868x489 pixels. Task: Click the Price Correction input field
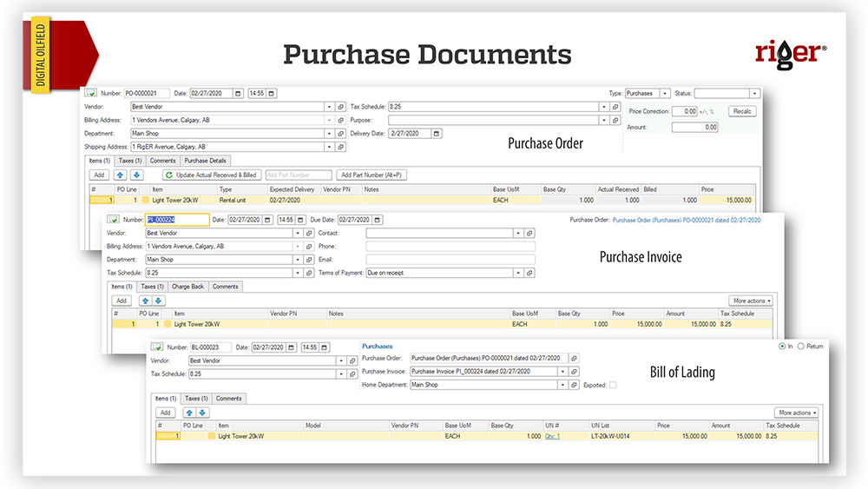(x=684, y=111)
